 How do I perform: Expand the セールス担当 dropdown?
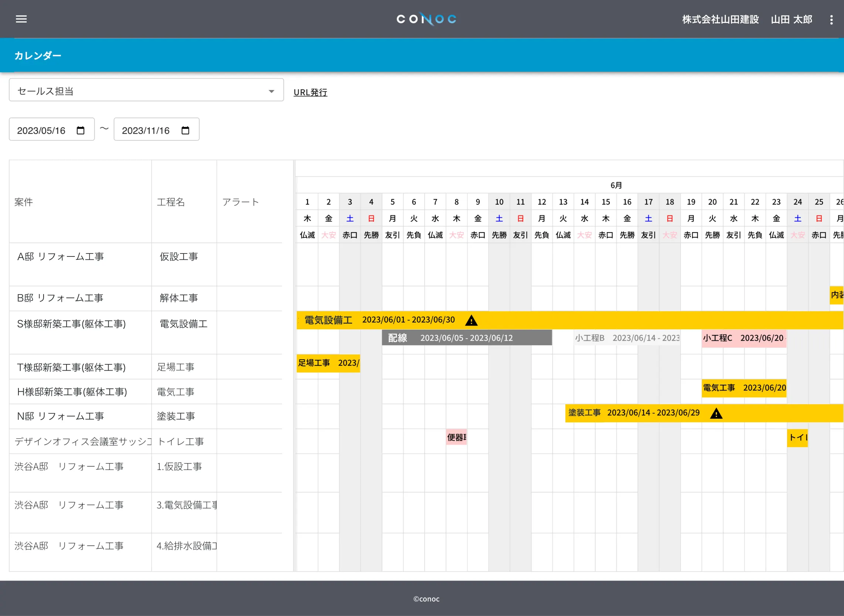pos(146,91)
